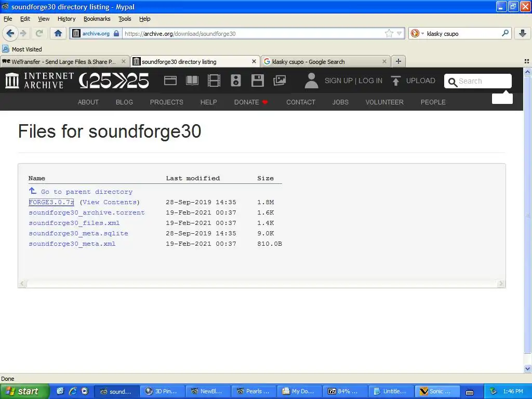Close the soundforge30 directory listing tab

click(254, 61)
